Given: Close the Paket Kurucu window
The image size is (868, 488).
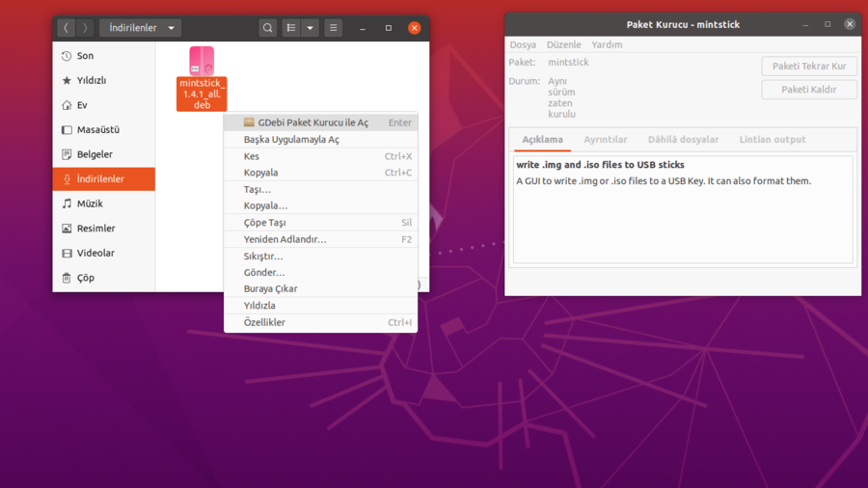Looking at the screenshot, I should coord(849,24).
